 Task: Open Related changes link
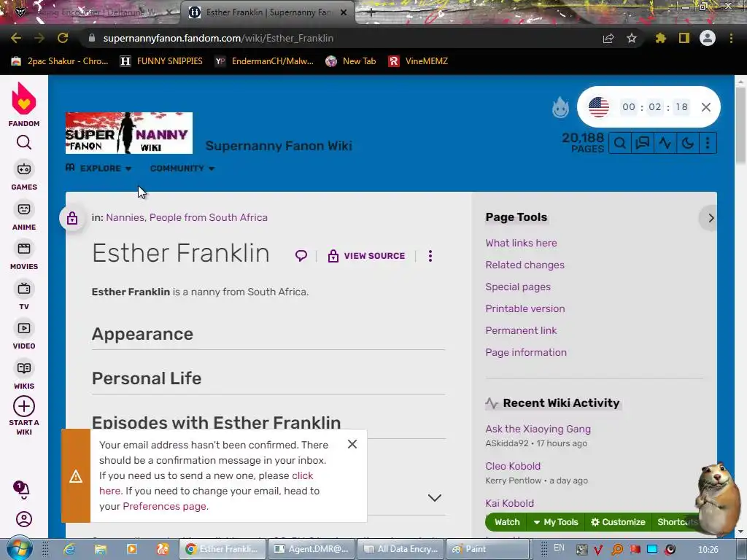coord(525,265)
